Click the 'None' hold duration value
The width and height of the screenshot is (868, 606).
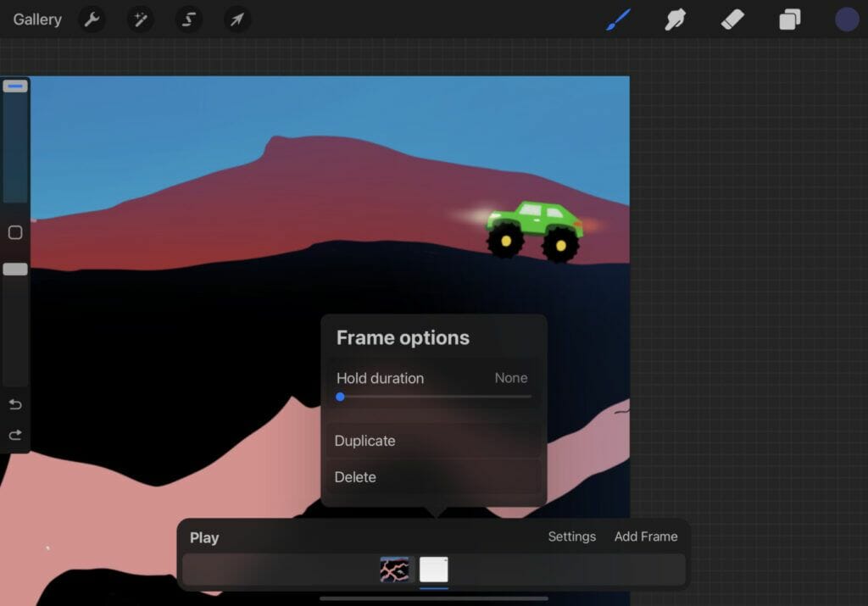point(511,378)
